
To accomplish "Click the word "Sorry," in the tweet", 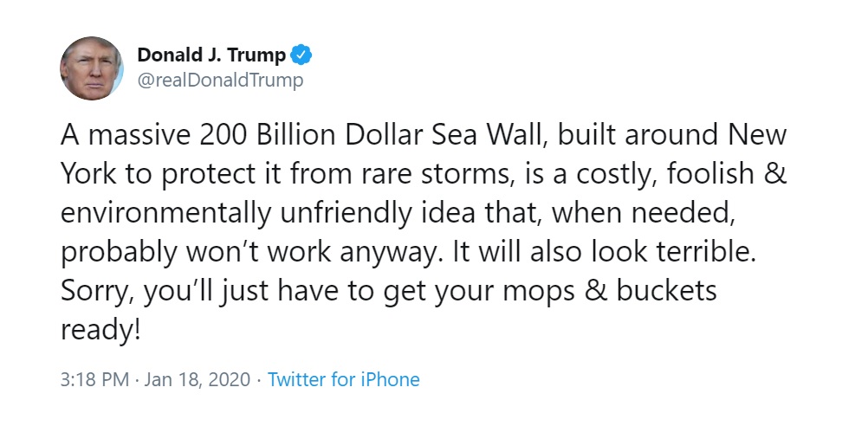I will point(98,291).
